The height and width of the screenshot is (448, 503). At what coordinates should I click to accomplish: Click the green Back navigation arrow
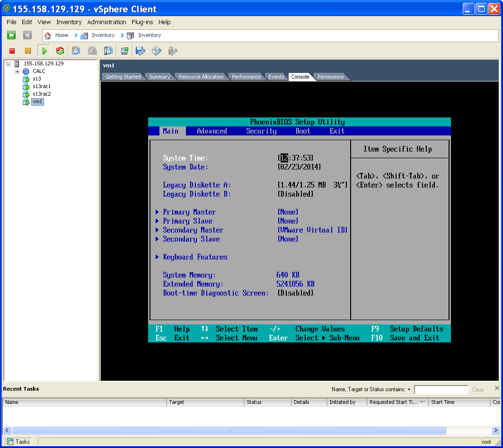11,35
